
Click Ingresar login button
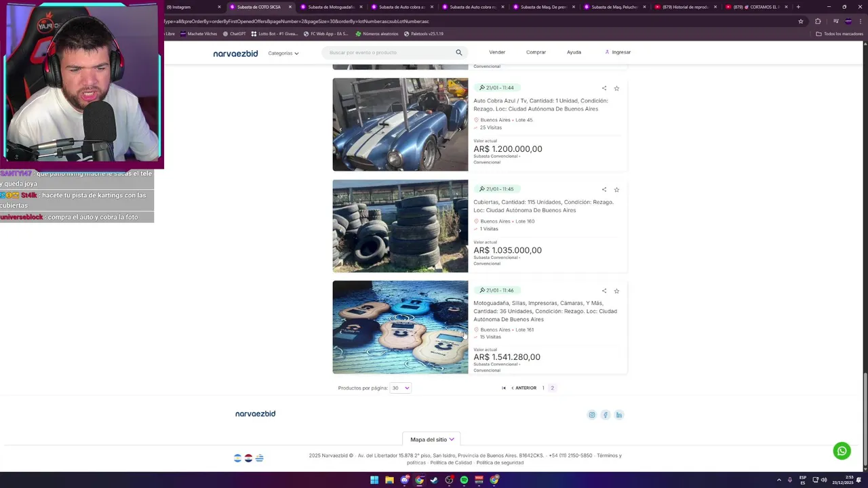pos(618,52)
